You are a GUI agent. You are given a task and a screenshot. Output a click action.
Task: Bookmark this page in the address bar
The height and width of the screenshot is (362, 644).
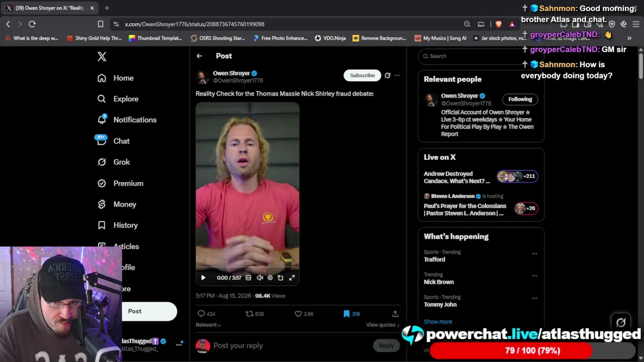click(x=101, y=24)
